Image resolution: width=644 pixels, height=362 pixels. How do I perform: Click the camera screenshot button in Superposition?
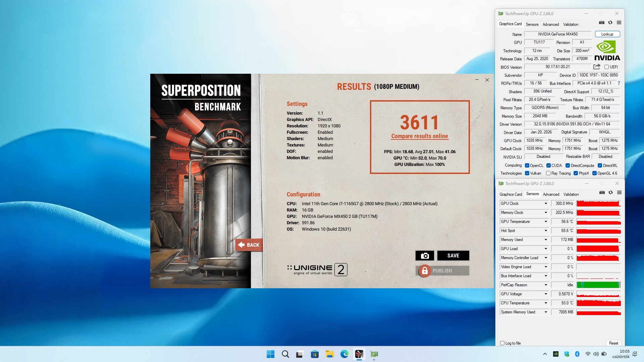pyautogui.click(x=425, y=256)
